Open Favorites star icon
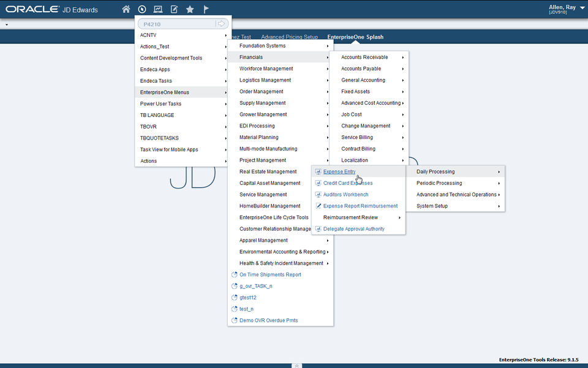588x368 pixels. 190,9
